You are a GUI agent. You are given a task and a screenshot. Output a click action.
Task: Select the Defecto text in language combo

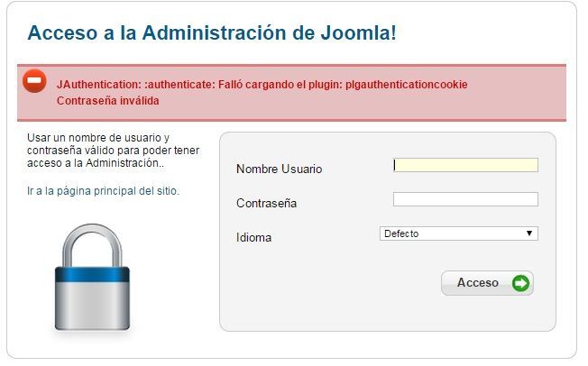[x=401, y=233]
